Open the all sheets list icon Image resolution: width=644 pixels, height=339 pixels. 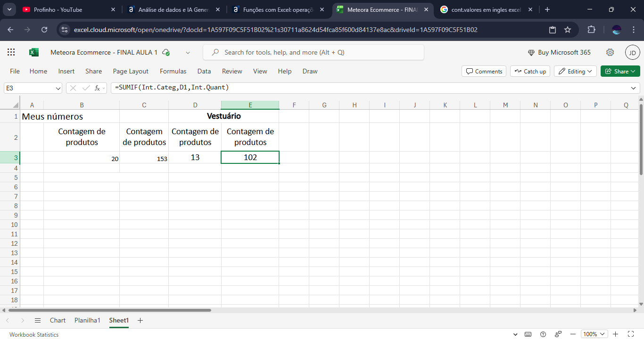pyautogui.click(x=38, y=320)
